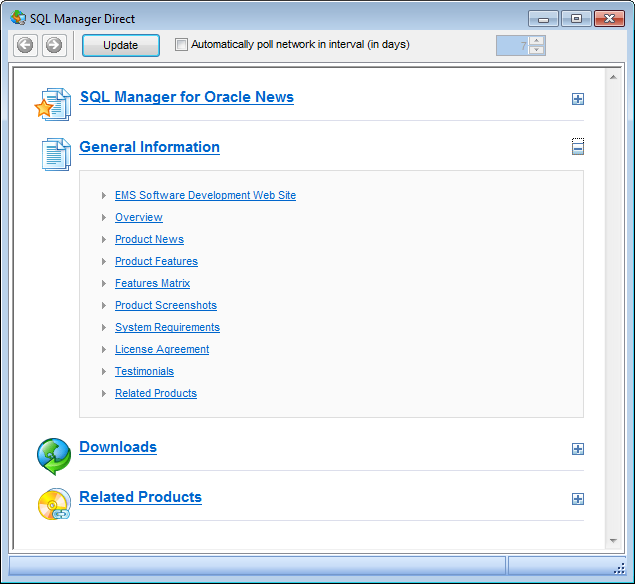Collapse the General Information section
The height and width of the screenshot is (584, 635).
[x=578, y=149]
